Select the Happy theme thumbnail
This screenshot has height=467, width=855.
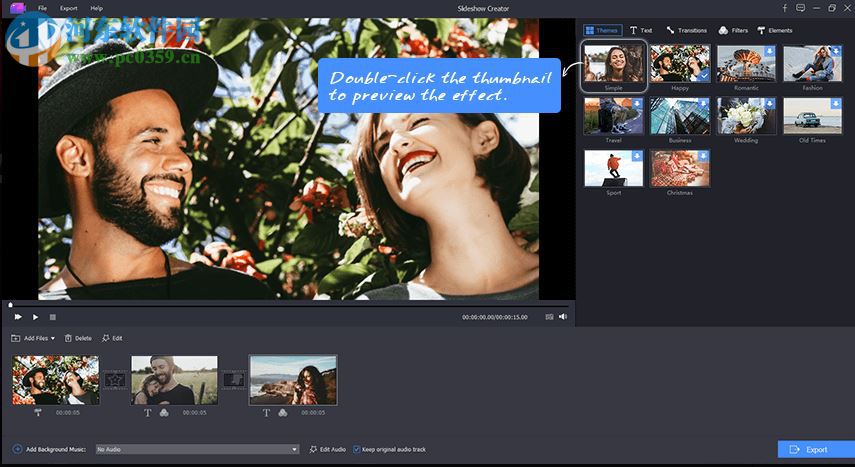pyautogui.click(x=680, y=63)
